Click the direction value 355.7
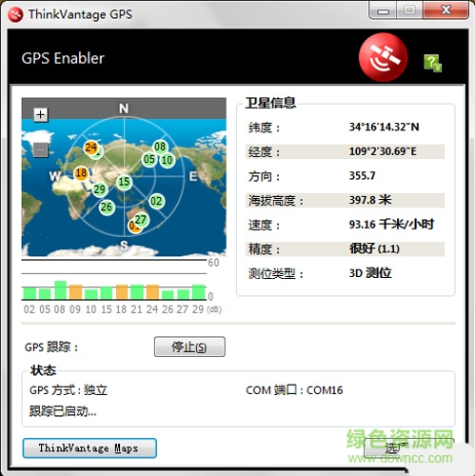475x476 pixels. coord(362,176)
